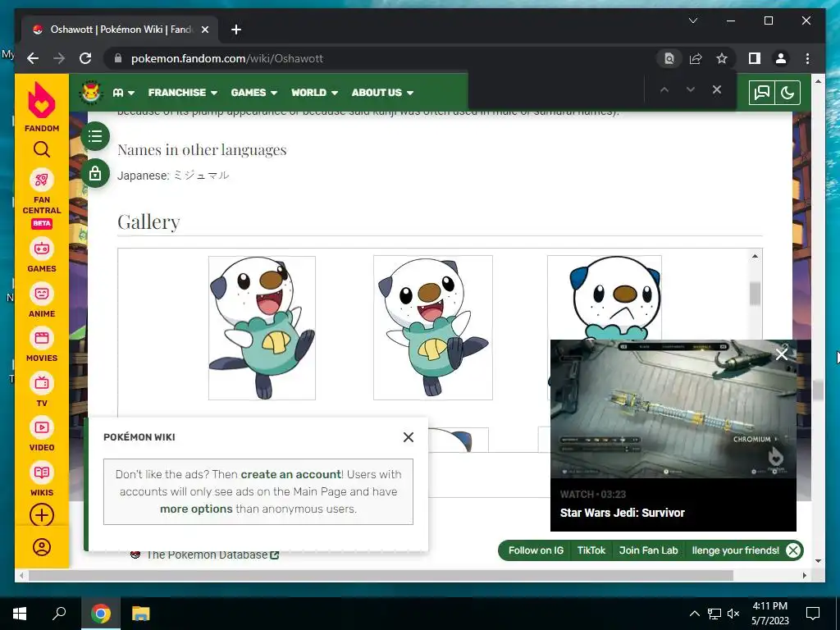The image size is (840, 630).
Task: Close the Star Wars Jedi video popup
Action: [782, 354]
